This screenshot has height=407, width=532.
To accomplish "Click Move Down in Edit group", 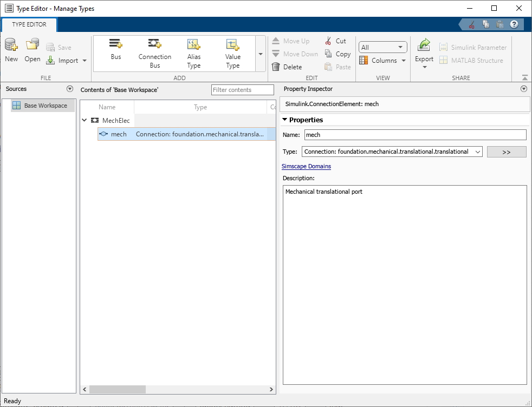I will coord(295,54).
